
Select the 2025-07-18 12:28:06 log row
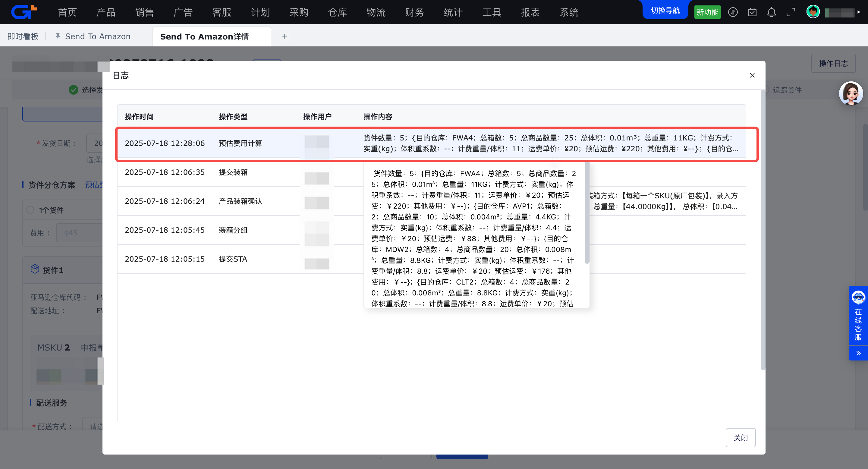(431, 143)
